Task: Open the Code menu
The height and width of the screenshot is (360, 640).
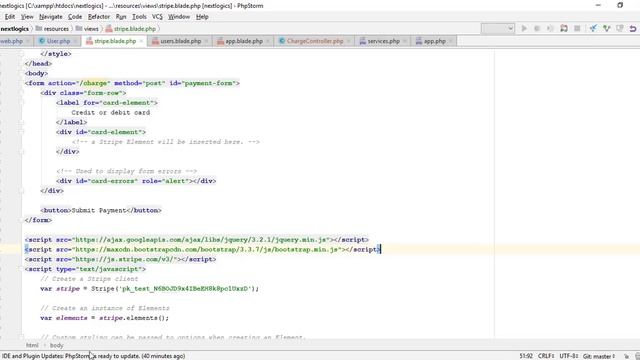Action: (x=75, y=17)
